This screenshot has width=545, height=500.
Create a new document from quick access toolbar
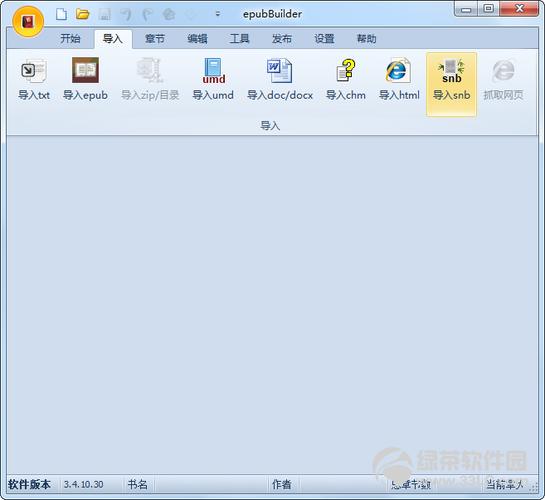tap(62, 14)
